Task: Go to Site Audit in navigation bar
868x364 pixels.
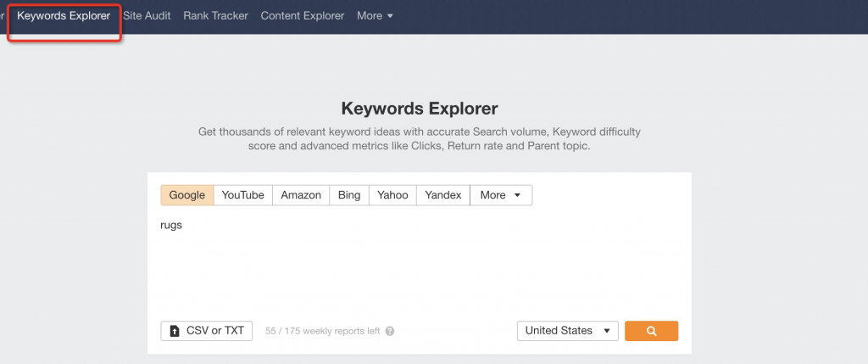Action: tap(147, 16)
